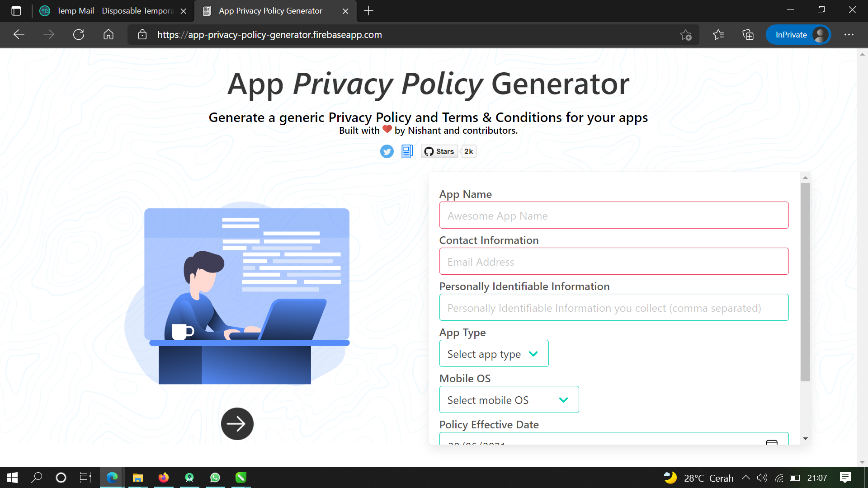Screen dimensions: 868x488
Task: Open the tab actions menu icon
Action: [16, 11]
